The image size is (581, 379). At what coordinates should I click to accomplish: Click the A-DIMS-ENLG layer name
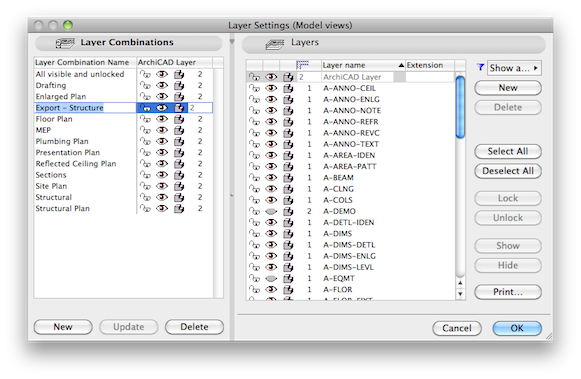pos(349,256)
